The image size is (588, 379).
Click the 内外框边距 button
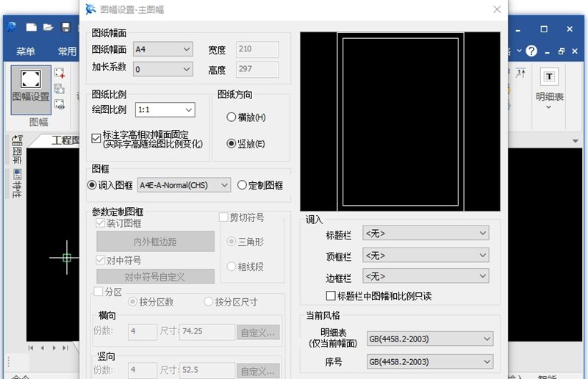click(155, 242)
